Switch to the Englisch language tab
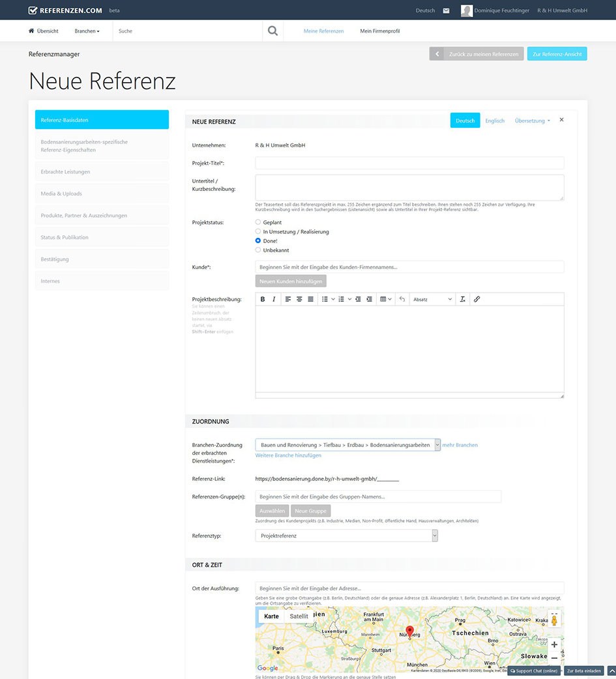Viewport: 616px width, 679px height. click(495, 121)
